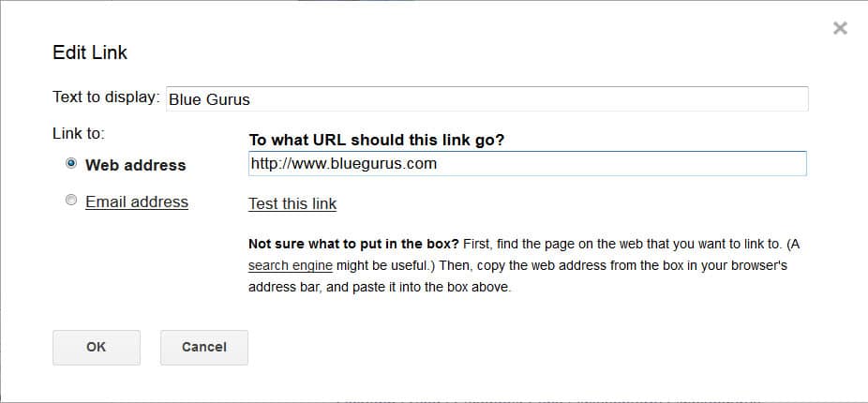This screenshot has height=403, width=868.
Task: Follow the search engine link
Action: click(x=291, y=266)
